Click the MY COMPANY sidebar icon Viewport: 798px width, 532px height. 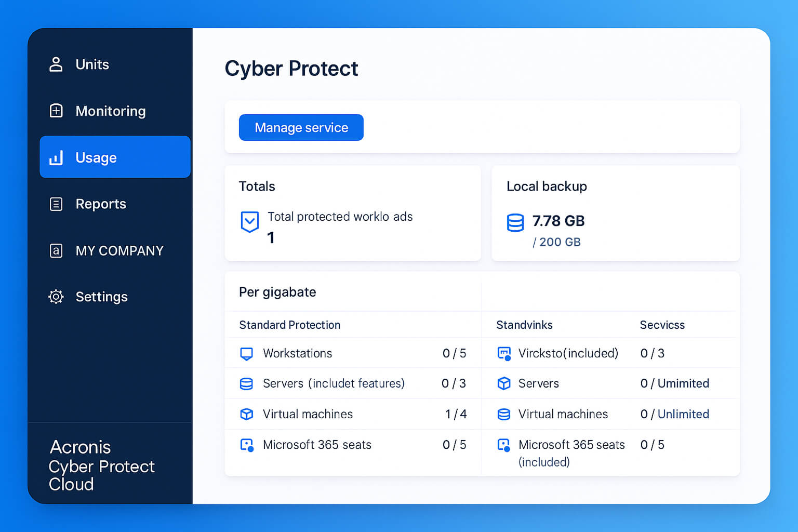pyautogui.click(x=56, y=251)
